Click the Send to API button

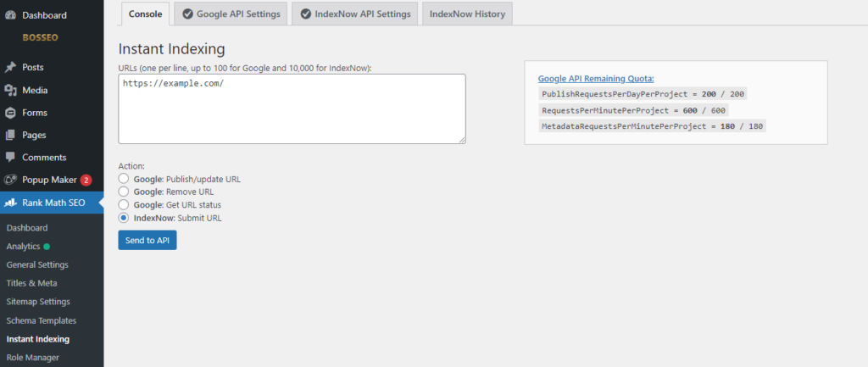(x=147, y=240)
